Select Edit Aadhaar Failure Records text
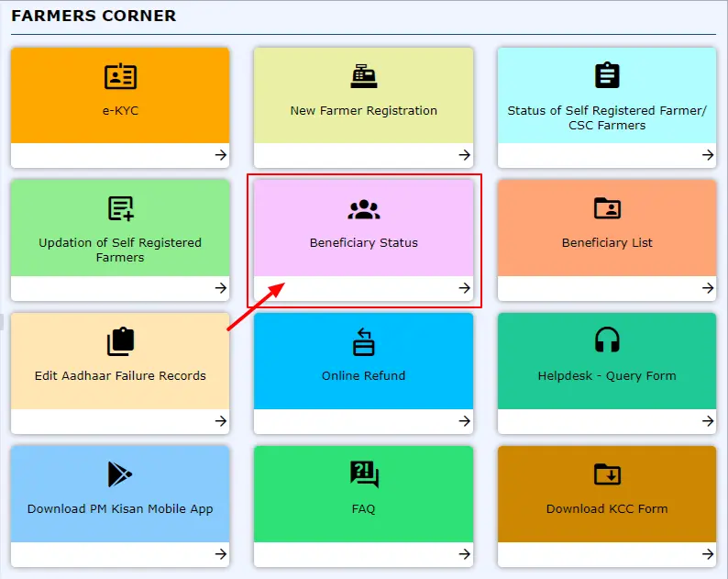The height and width of the screenshot is (579, 728). [x=120, y=375]
